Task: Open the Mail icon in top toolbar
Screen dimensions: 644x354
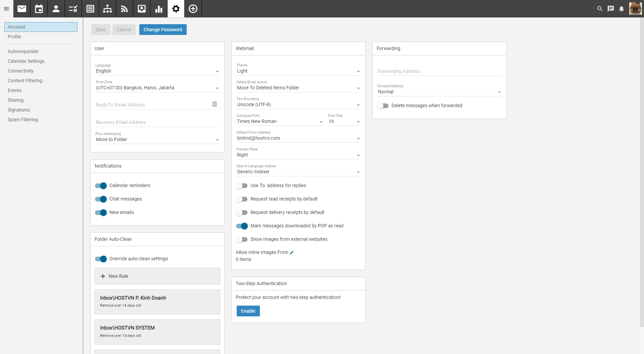Action: (22, 9)
